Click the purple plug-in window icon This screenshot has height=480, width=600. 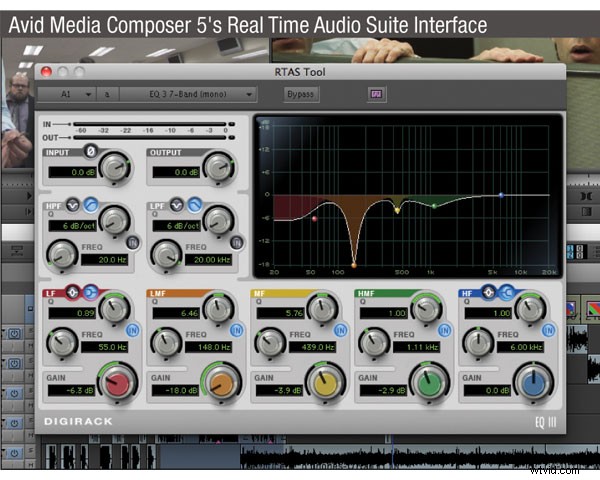(x=377, y=94)
